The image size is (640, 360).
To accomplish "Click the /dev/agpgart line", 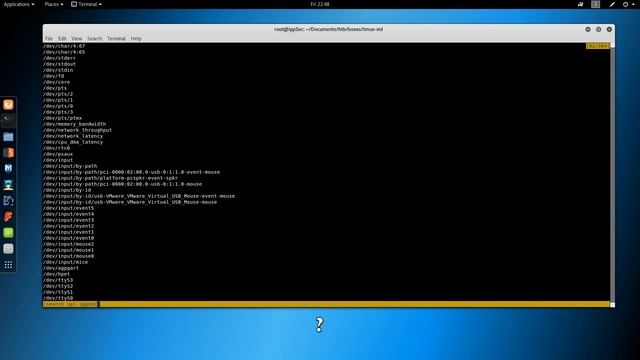I will coord(61,268).
